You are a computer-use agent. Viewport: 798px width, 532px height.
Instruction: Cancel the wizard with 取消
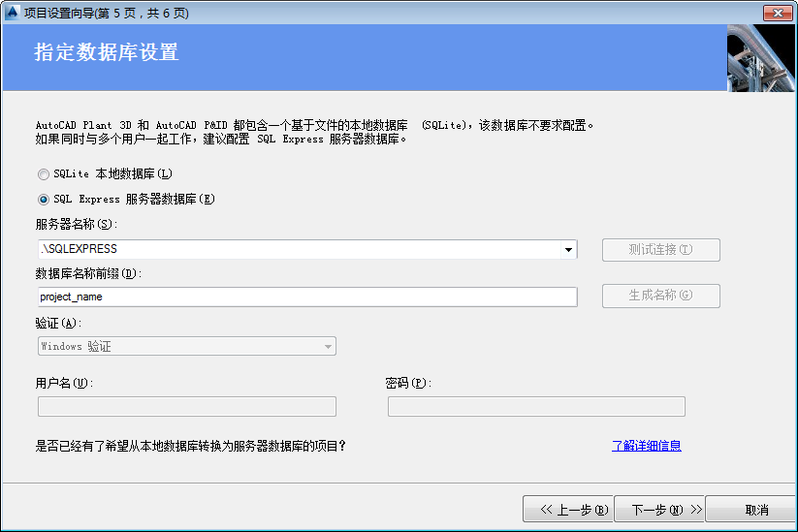tap(751, 509)
